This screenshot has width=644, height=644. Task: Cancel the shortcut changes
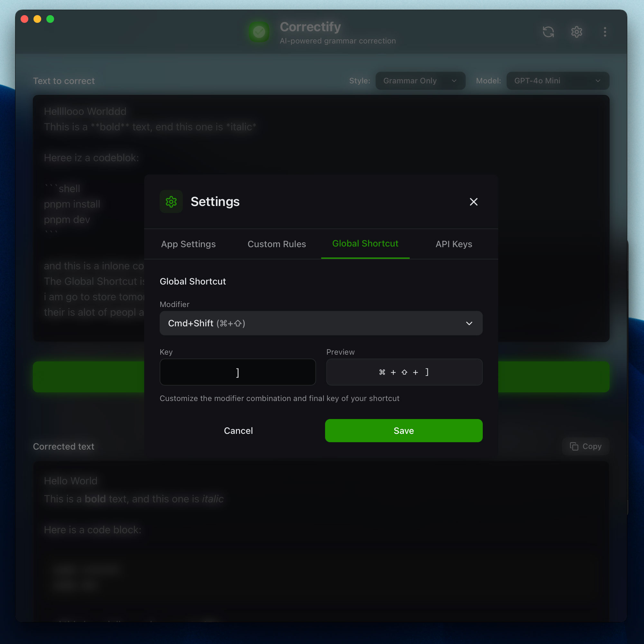pyautogui.click(x=238, y=430)
